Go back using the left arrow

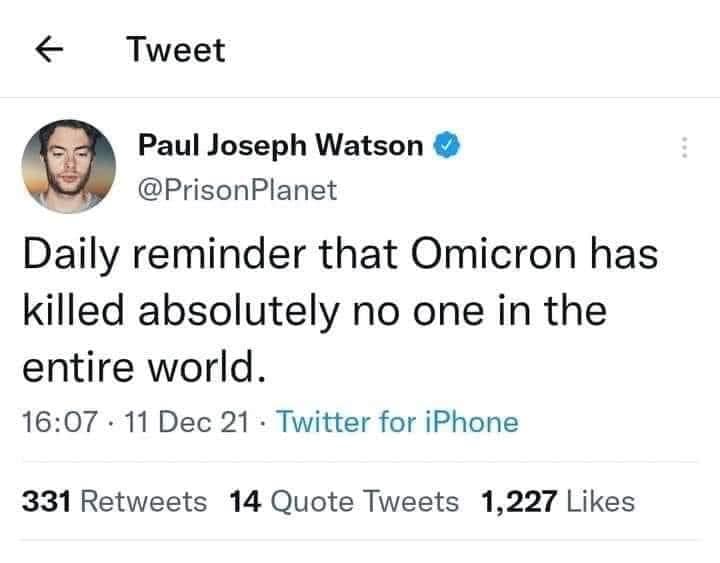[x=49, y=50]
